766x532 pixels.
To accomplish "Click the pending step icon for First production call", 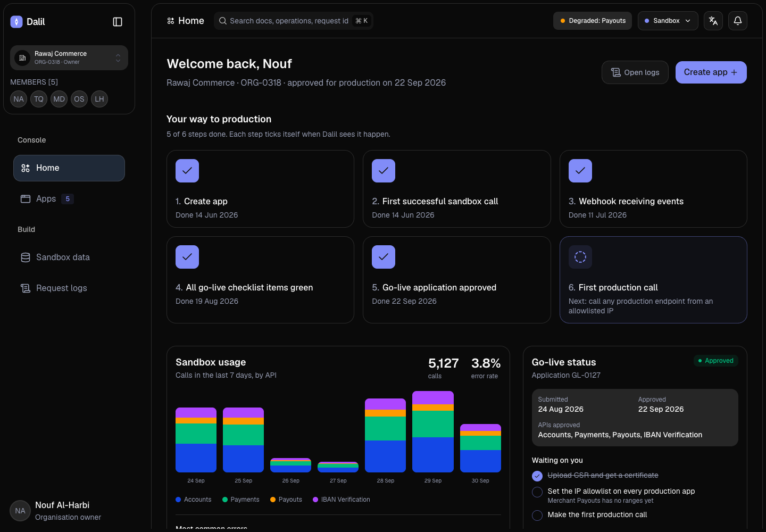I will coord(580,257).
